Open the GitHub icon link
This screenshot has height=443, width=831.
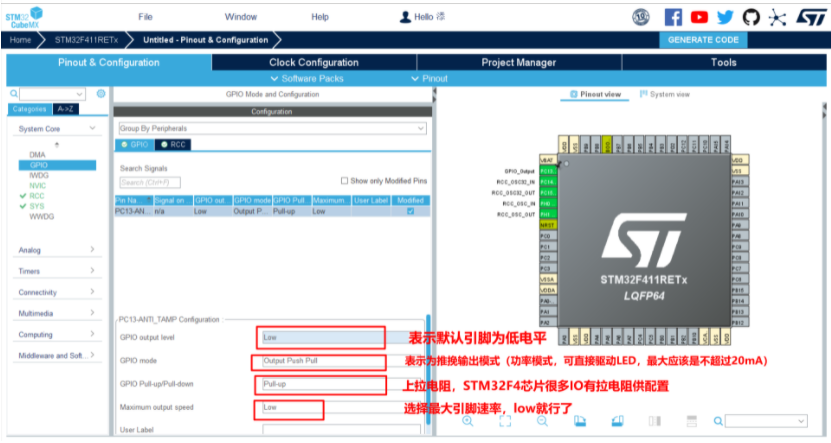click(751, 17)
